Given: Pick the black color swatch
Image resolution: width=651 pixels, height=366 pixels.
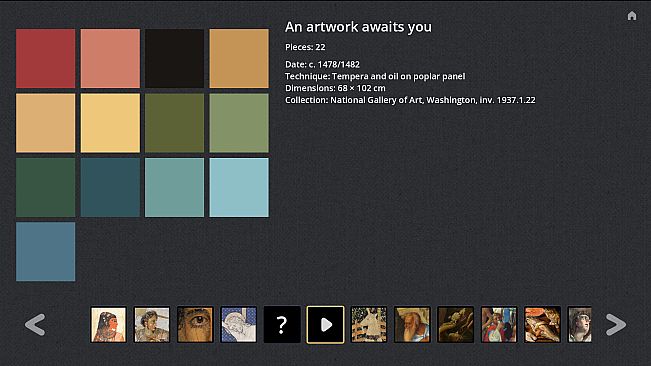Looking at the screenshot, I should 174,59.
